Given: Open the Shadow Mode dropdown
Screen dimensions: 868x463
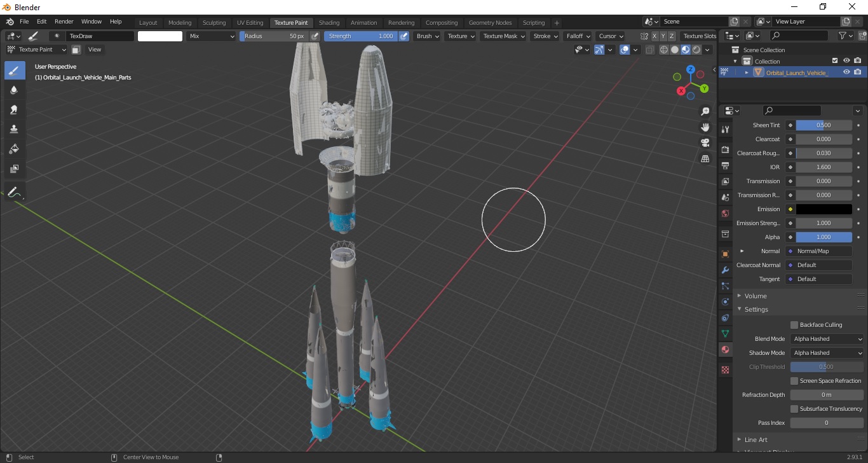Looking at the screenshot, I should click(827, 353).
